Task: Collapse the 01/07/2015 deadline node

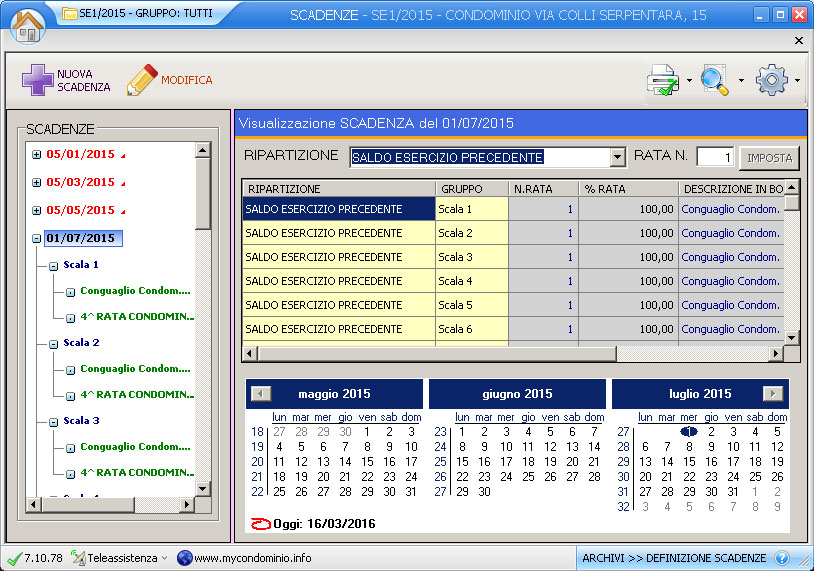Action: 37,239
